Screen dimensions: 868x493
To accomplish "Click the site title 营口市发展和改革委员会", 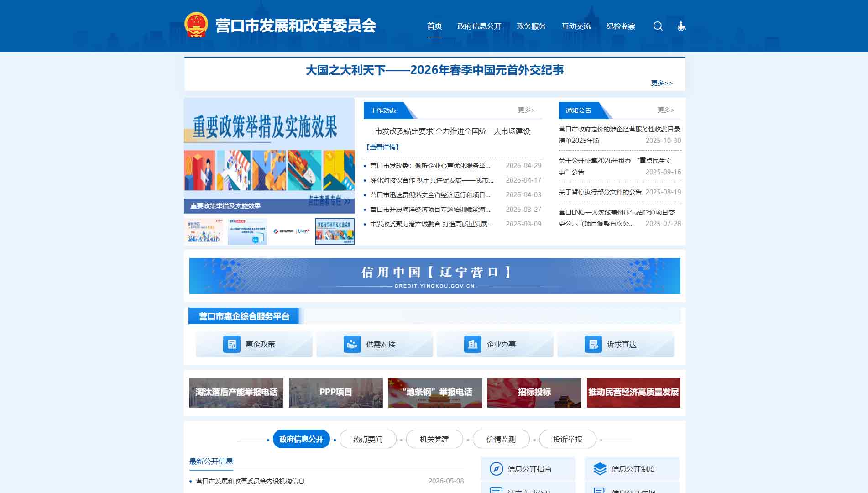I will point(296,26).
